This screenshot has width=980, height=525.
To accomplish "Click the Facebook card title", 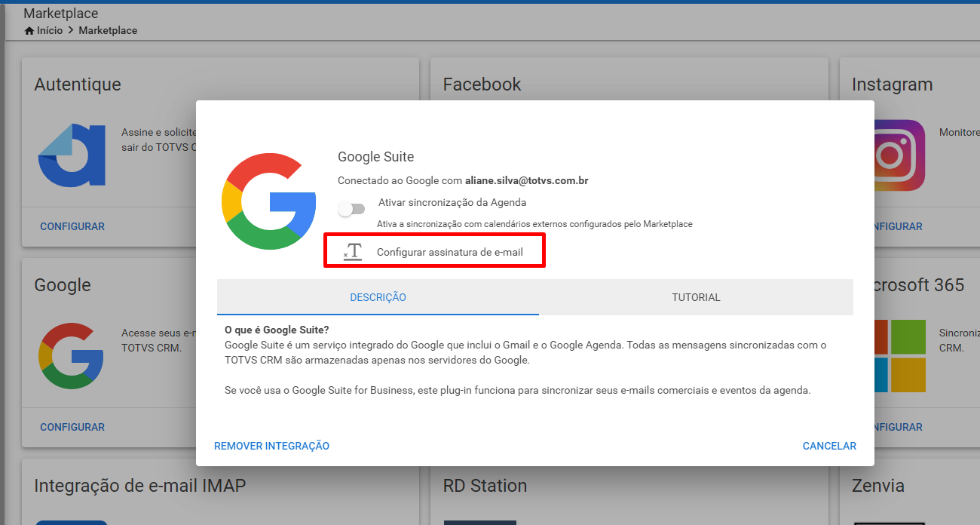I will coord(482,84).
